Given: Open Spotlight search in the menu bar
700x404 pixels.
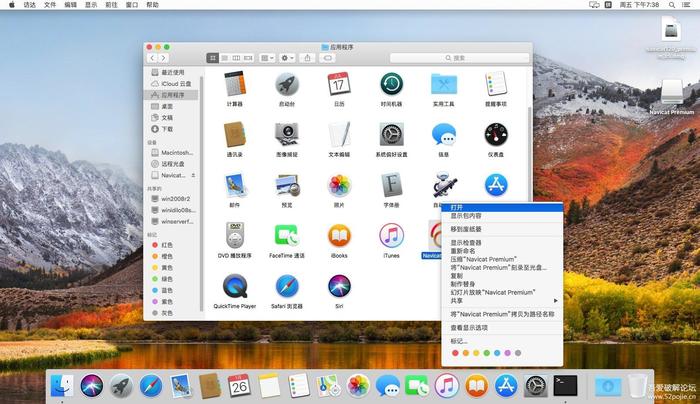Looking at the screenshot, I should 671,4.
